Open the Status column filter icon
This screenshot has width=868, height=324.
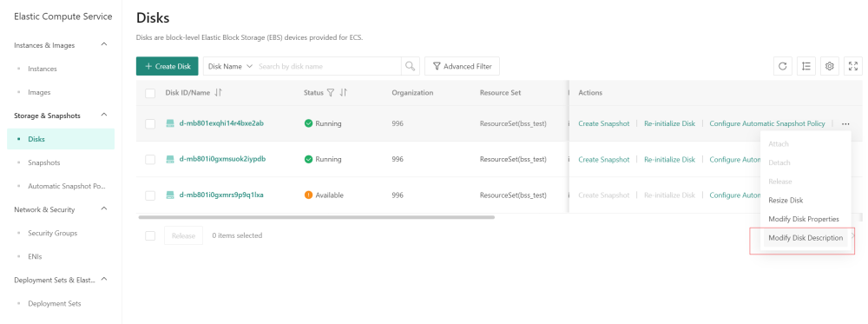331,92
